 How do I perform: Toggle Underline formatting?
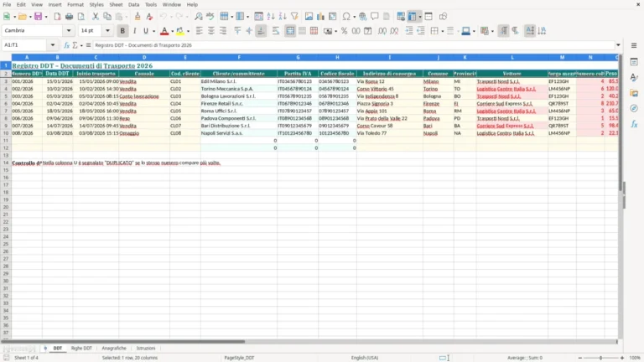tap(145, 31)
